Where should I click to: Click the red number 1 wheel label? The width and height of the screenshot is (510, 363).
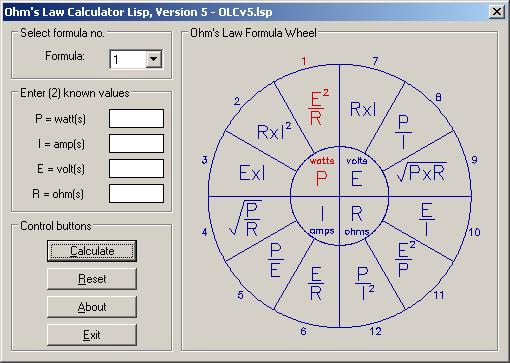coord(304,61)
